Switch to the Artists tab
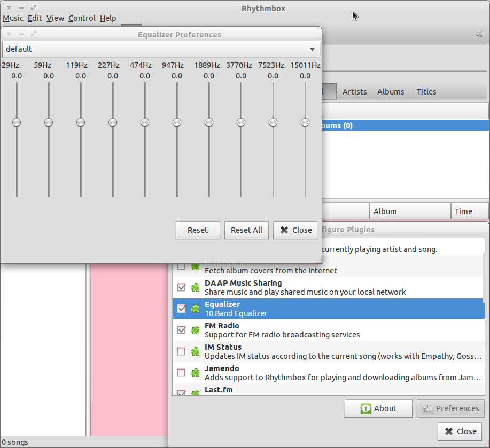Viewport: 490px width, 448px height. point(354,91)
